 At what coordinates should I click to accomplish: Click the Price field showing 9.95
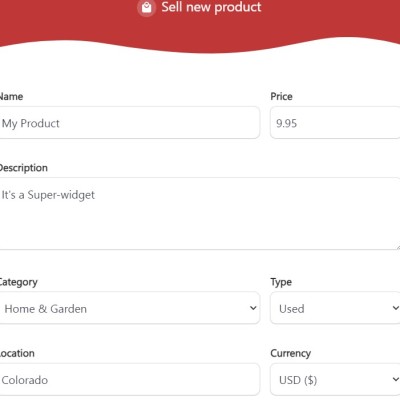pyautogui.click(x=335, y=123)
